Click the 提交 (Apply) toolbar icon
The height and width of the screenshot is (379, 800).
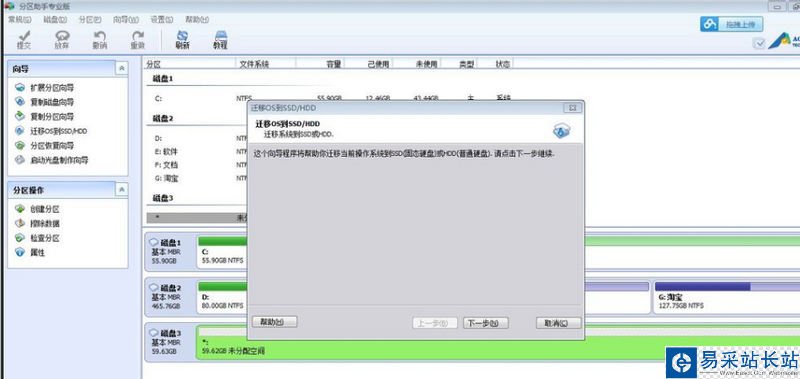[x=23, y=40]
